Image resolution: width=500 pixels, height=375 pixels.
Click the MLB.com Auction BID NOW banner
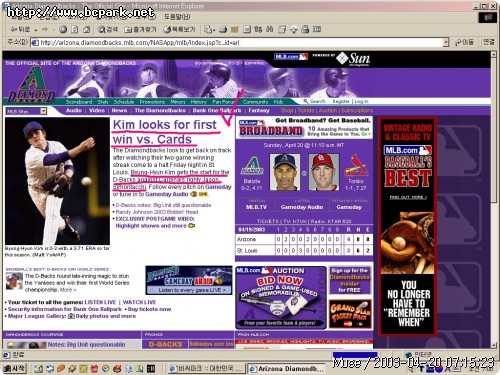pyautogui.click(x=281, y=298)
